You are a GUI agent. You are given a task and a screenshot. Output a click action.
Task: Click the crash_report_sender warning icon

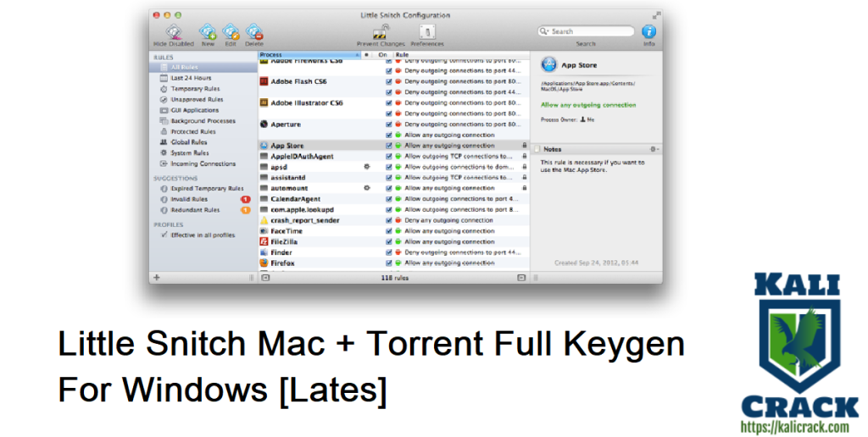click(x=264, y=220)
